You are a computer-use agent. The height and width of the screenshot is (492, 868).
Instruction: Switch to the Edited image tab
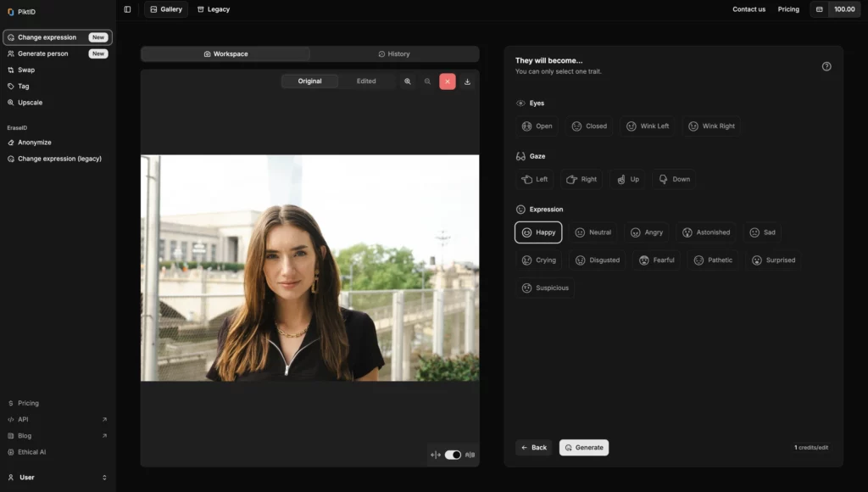pyautogui.click(x=366, y=81)
